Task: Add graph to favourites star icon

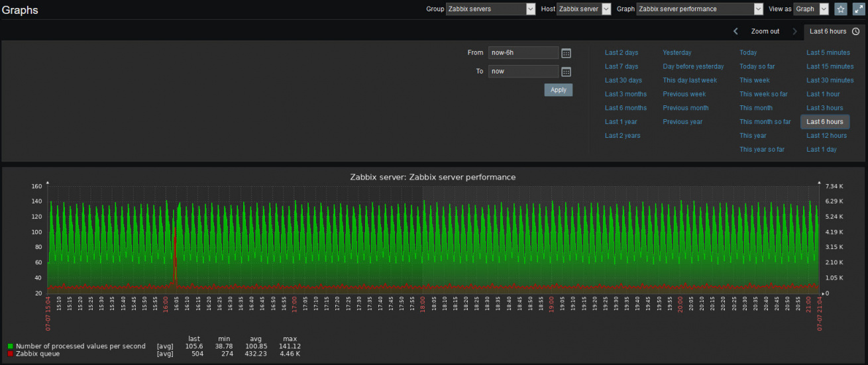Action: click(x=841, y=9)
